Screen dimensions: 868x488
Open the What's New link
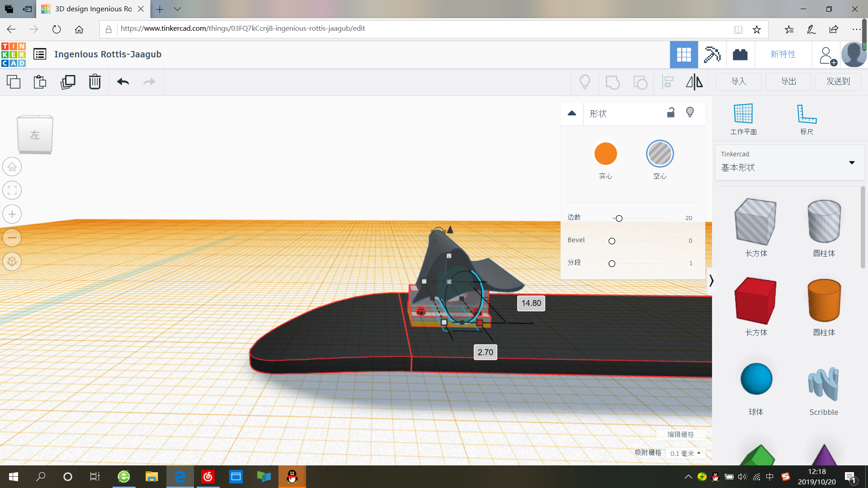[x=783, y=54]
